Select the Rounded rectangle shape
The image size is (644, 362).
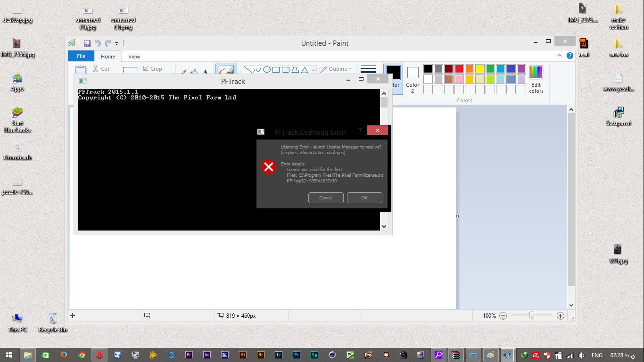pos(285,70)
